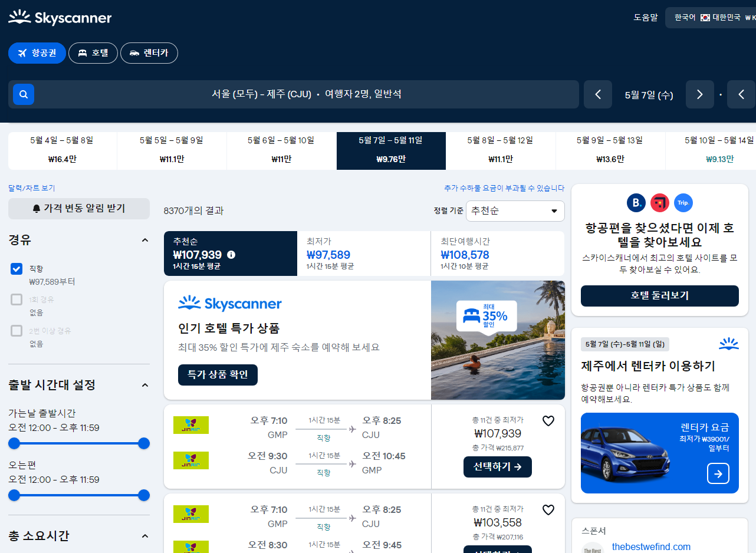Screen dimensions: 756x553
Task: Collapse the 출발 시간대 설정 section
Action: point(145,384)
